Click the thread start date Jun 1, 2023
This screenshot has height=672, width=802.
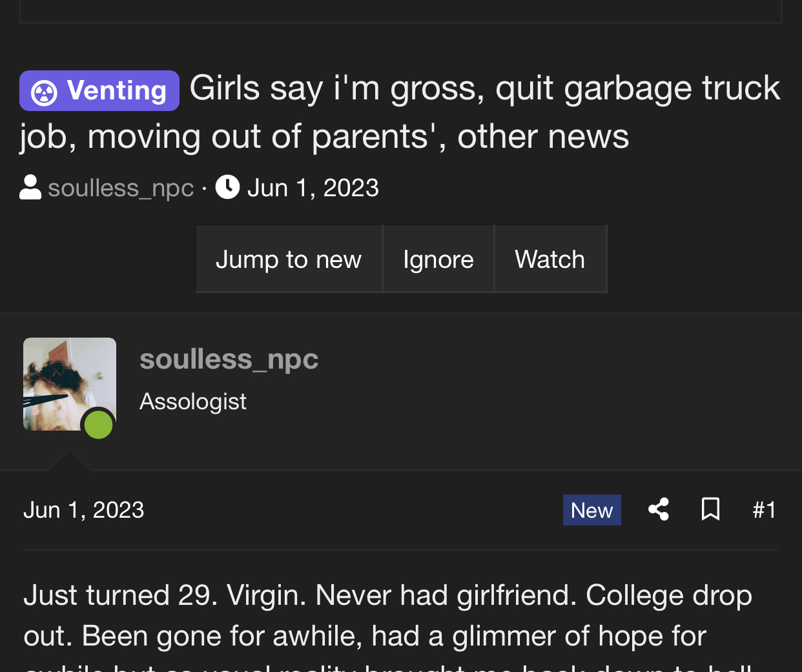(313, 188)
